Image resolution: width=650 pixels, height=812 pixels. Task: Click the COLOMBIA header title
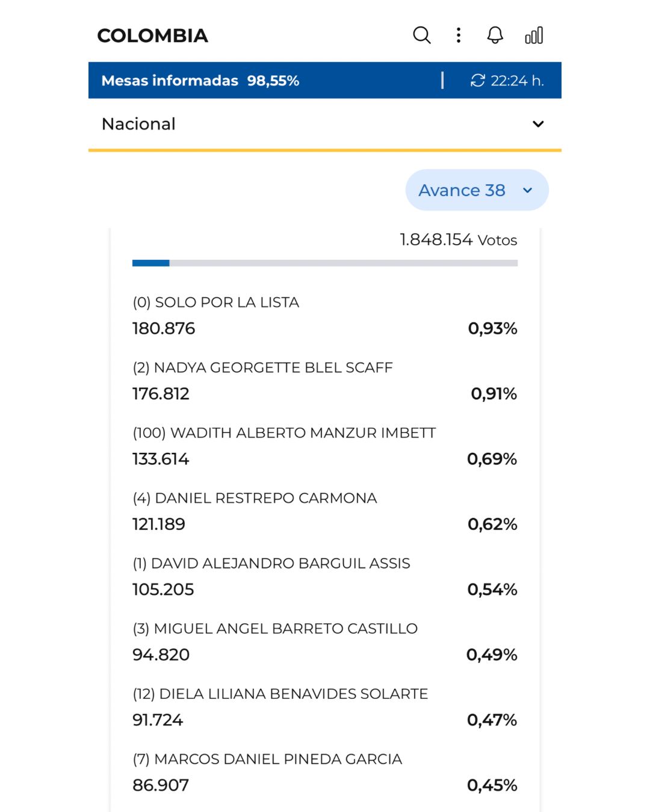(153, 35)
